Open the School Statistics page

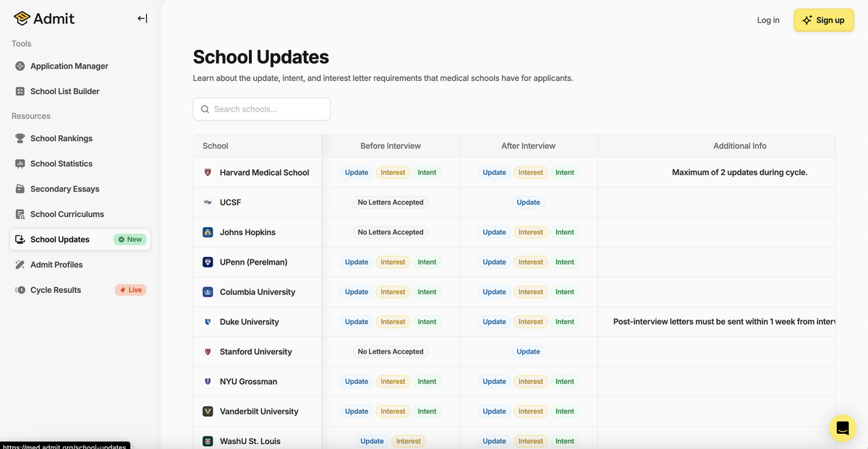point(61,163)
